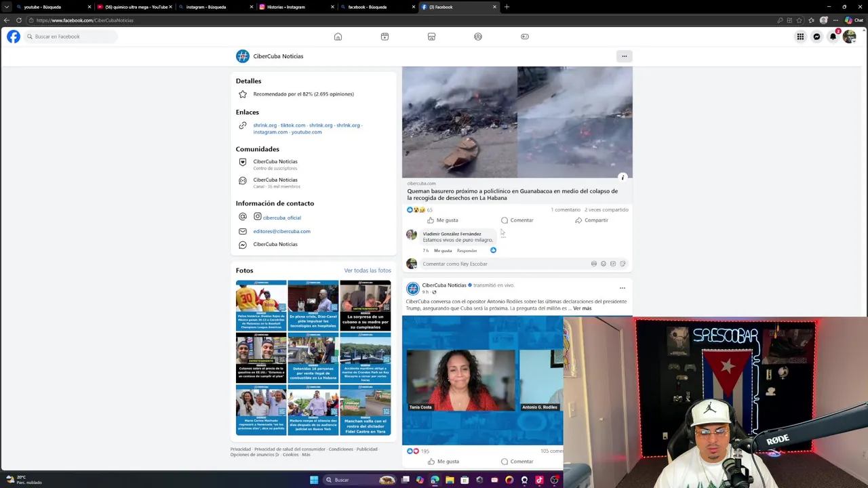Open the account profile picture menu
This screenshot has height=488, width=868.
849,37
